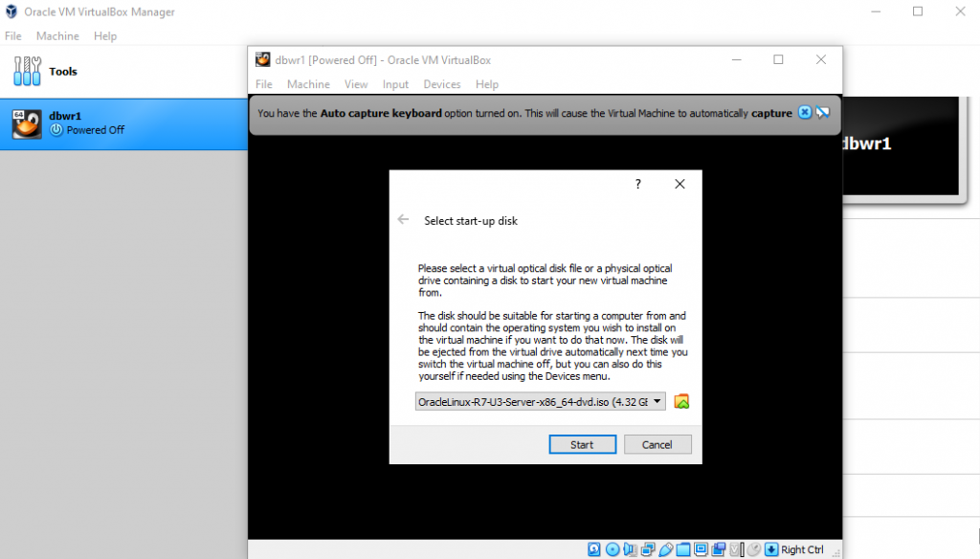The width and height of the screenshot is (980, 559).
Task: Click the USB devices status icon
Action: [666, 549]
